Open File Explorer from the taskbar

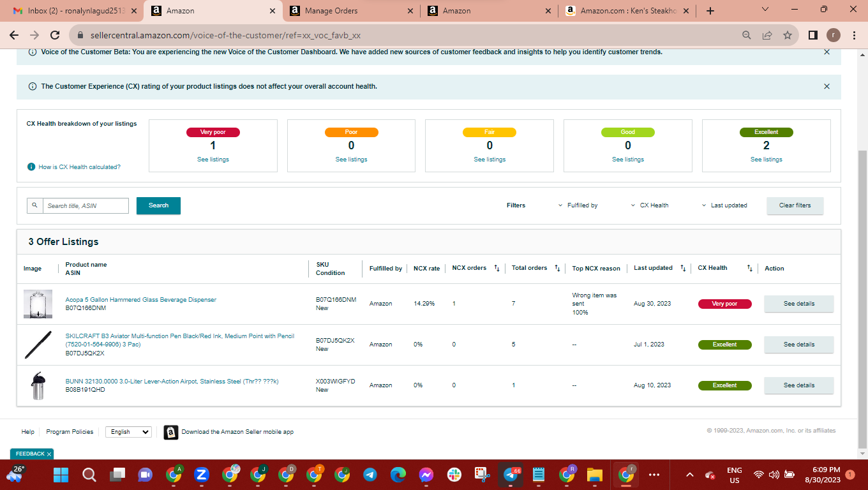tap(595, 475)
